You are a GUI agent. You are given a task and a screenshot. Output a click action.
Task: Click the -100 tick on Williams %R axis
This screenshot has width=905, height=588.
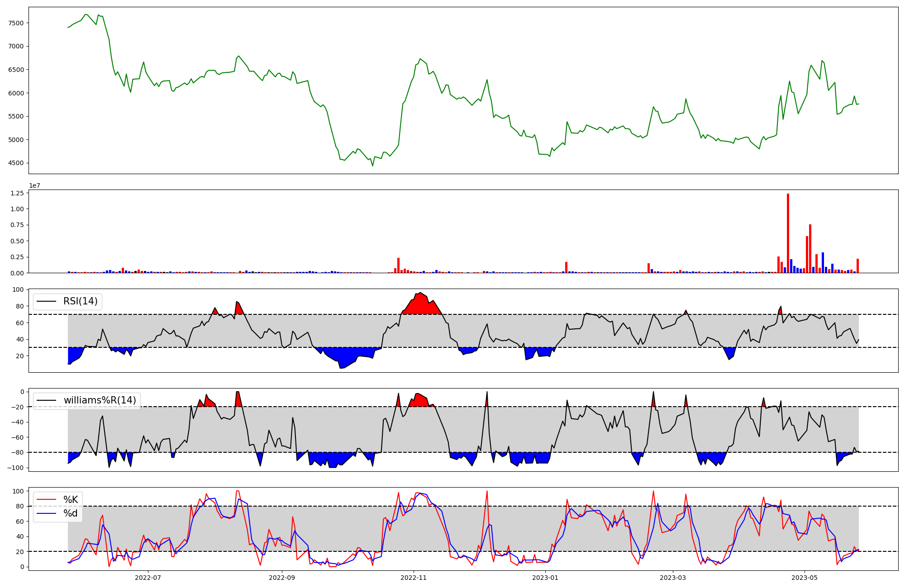(16, 468)
